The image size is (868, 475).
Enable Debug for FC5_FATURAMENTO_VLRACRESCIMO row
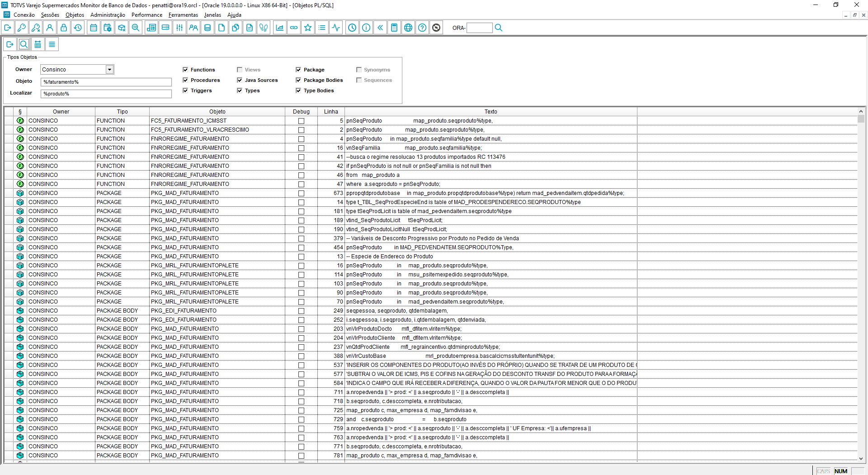click(301, 130)
